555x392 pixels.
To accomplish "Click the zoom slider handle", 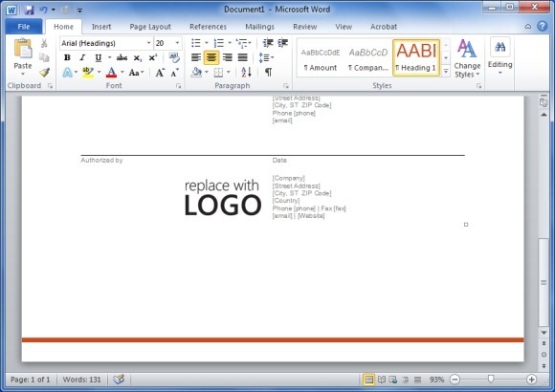I will pyautogui.click(x=491, y=380).
